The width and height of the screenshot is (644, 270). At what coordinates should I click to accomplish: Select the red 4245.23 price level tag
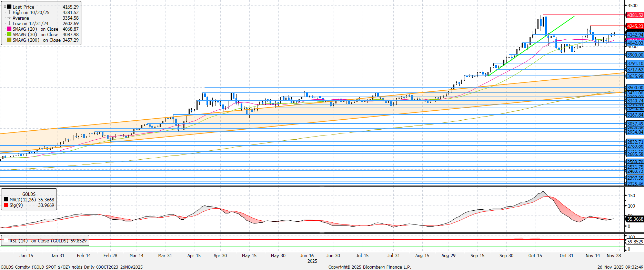635,26
